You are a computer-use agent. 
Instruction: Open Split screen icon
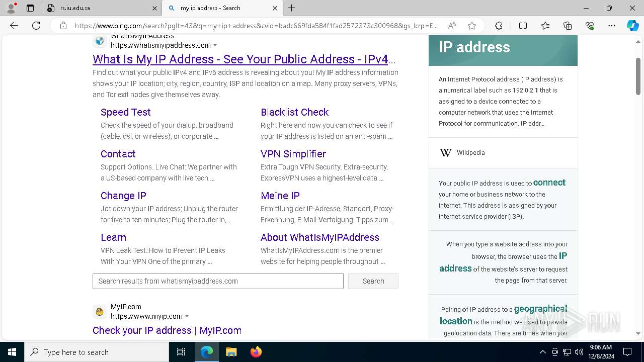click(523, 26)
